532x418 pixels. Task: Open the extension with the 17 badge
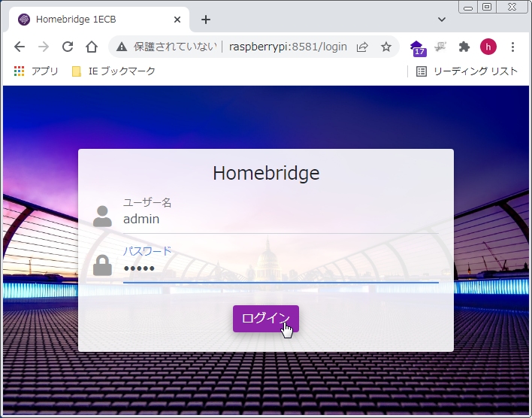tap(417, 48)
